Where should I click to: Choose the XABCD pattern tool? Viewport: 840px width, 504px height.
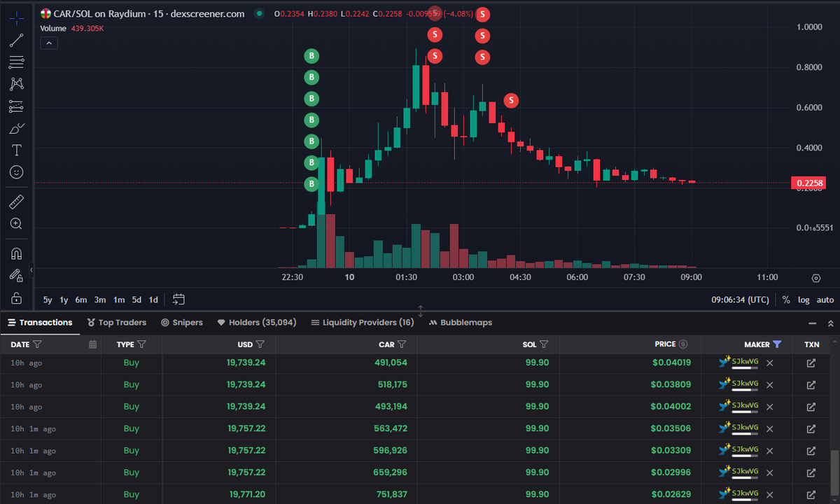coord(15,84)
